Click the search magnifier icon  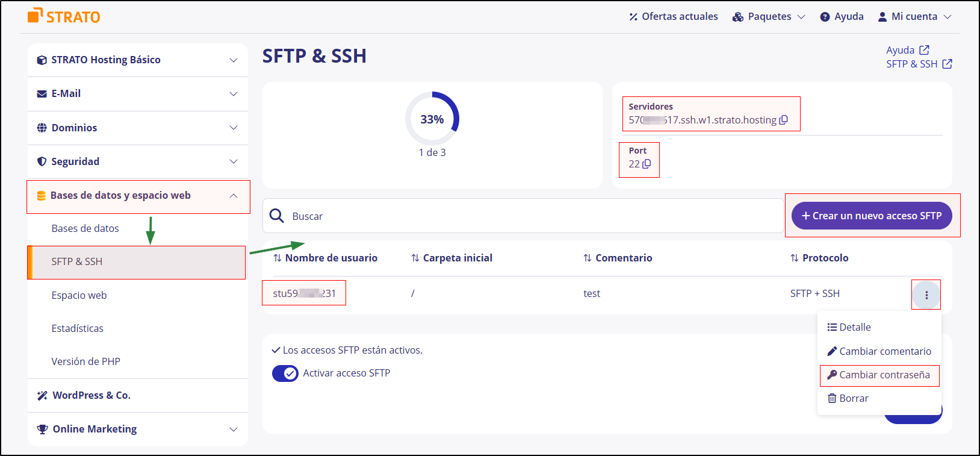(x=277, y=216)
